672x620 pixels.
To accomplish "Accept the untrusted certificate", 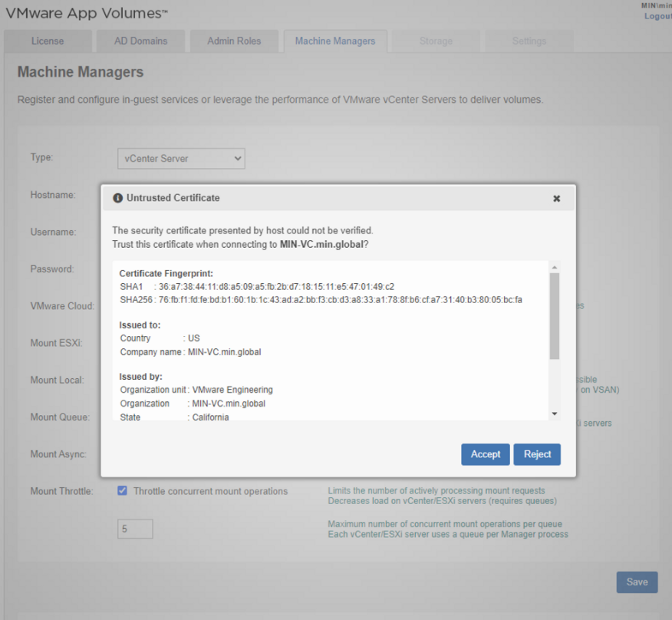I will tap(485, 454).
